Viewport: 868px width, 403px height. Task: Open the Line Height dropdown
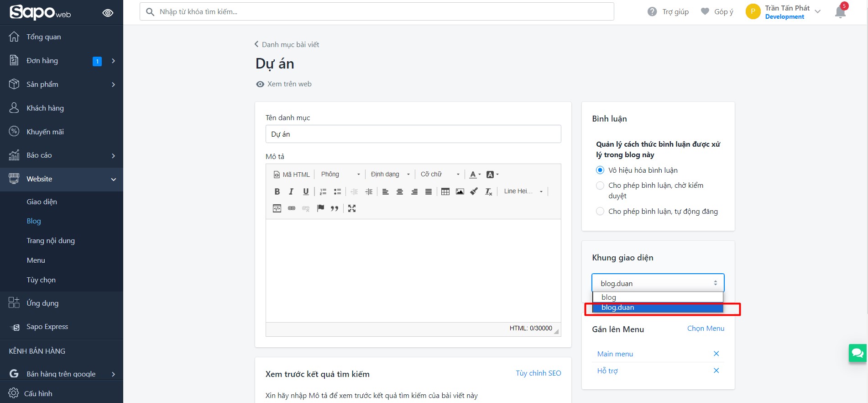(x=523, y=191)
